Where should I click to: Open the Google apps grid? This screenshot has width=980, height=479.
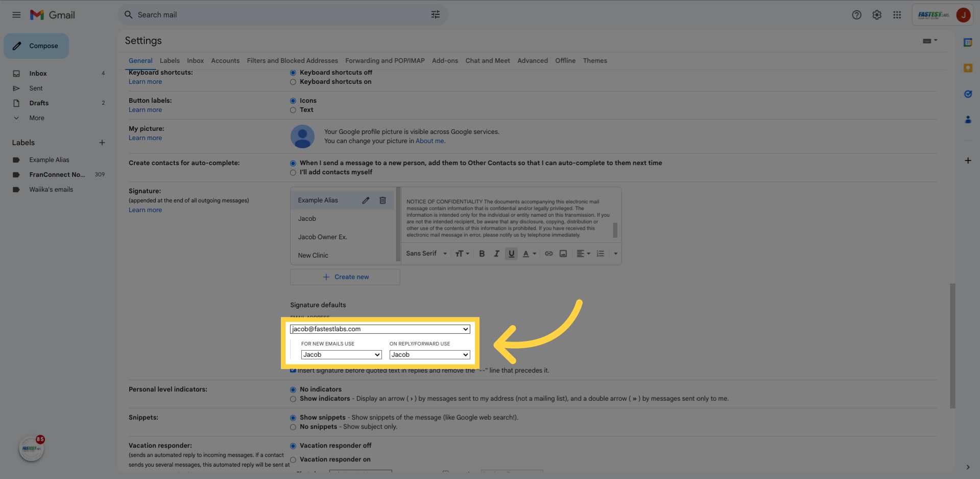tap(897, 15)
